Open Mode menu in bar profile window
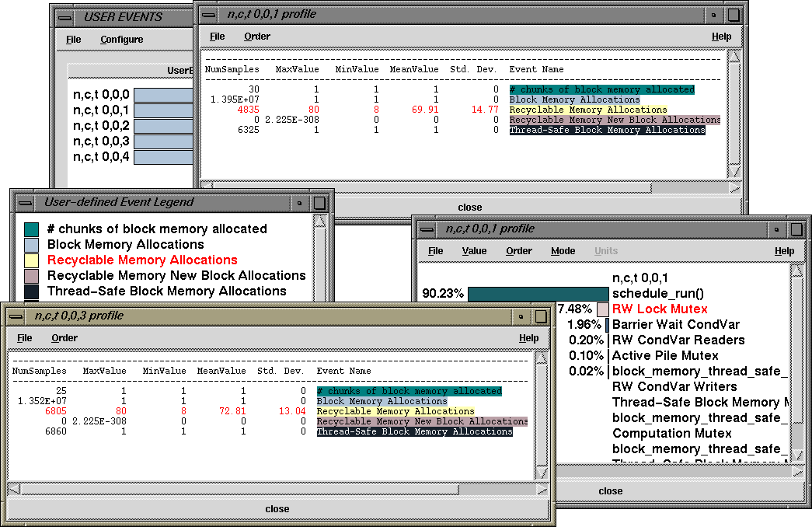The height and width of the screenshot is (527, 812). tap(563, 251)
